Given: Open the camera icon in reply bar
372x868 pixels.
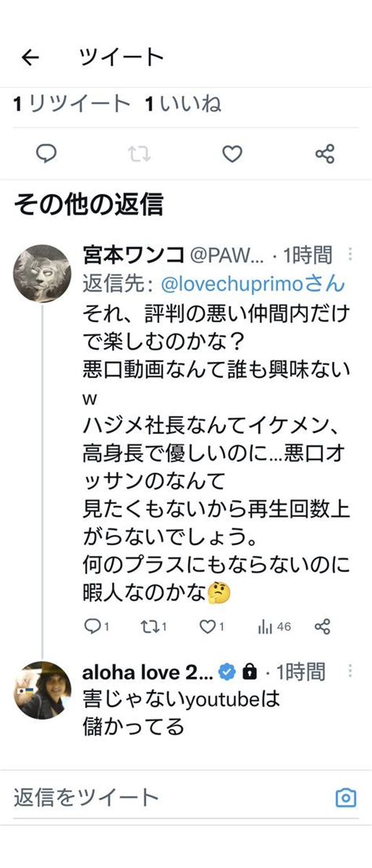Looking at the screenshot, I should (346, 798).
